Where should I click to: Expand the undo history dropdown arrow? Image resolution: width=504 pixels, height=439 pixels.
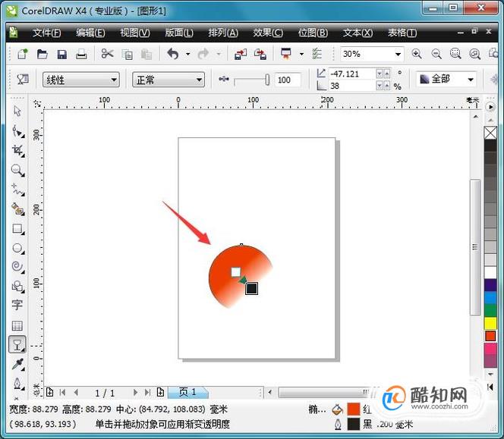(x=187, y=54)
